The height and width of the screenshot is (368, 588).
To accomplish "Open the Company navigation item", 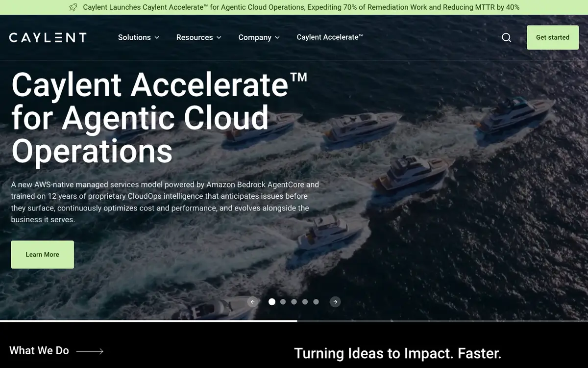I will point(259,37).
